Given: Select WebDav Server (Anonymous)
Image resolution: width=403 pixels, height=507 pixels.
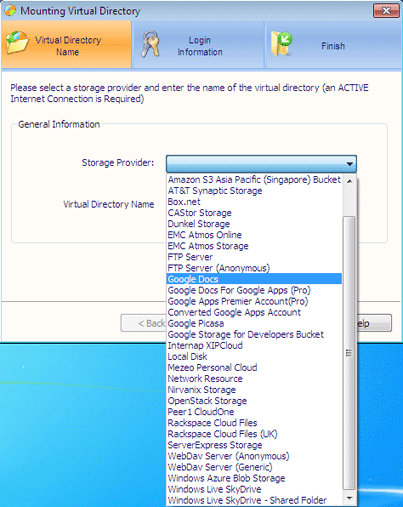Looking at the screenshot, I should point(254,456).
